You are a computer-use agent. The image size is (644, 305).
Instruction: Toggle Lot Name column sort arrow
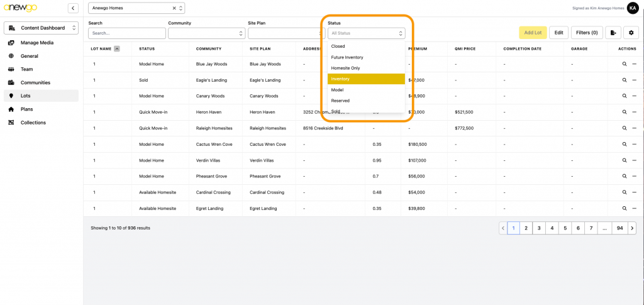pyautogui.click(x=117, y=48)
